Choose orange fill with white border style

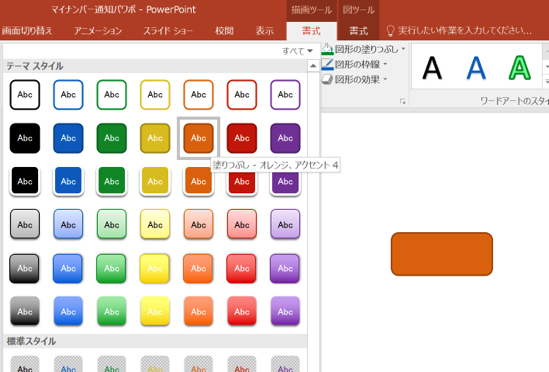click(199, 182)
